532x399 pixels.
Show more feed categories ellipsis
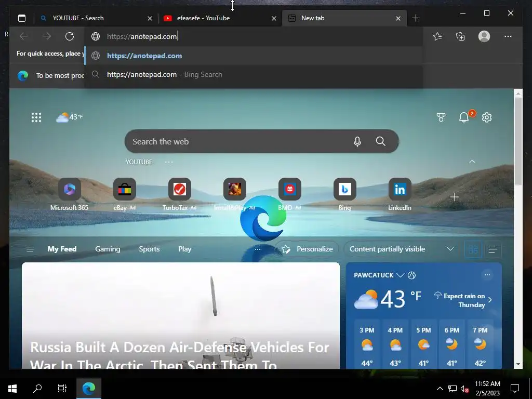258,249
